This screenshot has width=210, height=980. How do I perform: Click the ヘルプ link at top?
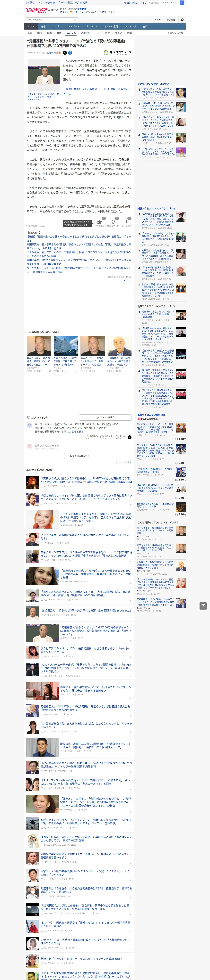click(x=143, y=3)
